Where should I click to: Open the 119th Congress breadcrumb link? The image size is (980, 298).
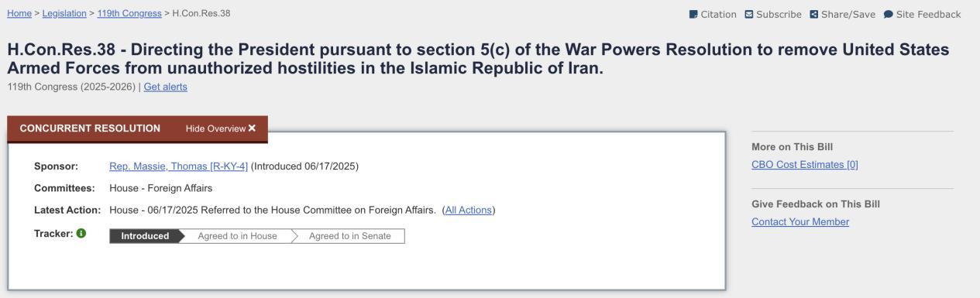point(129,14)
